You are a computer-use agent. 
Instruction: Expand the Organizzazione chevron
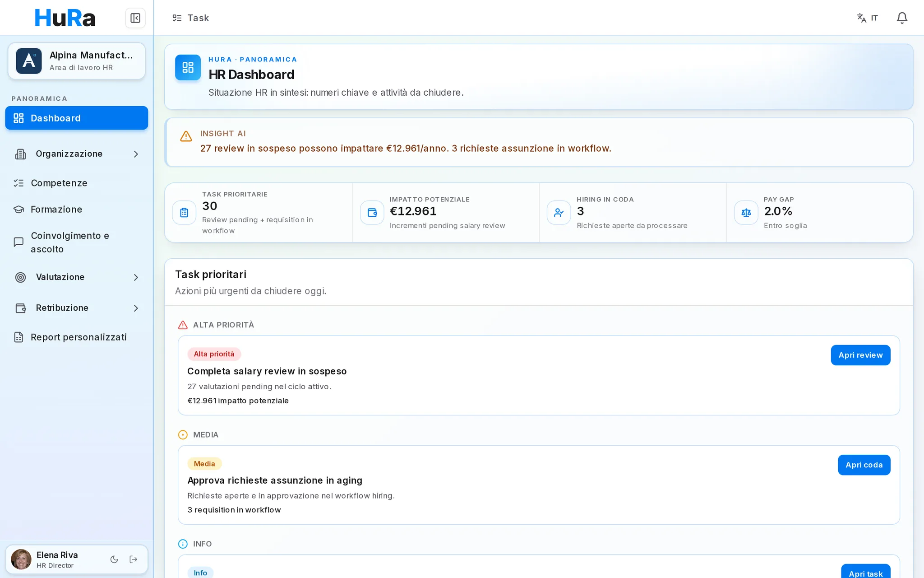coord(136,154)
